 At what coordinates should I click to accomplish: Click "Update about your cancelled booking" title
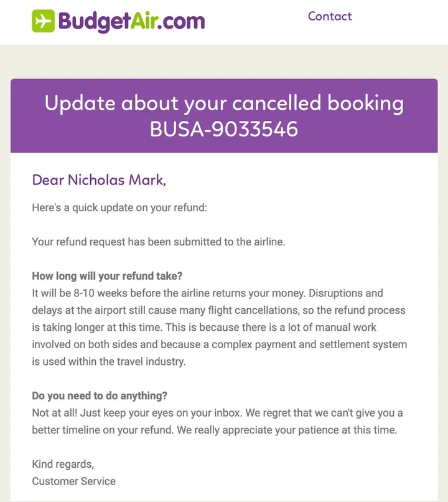point(223,103)
